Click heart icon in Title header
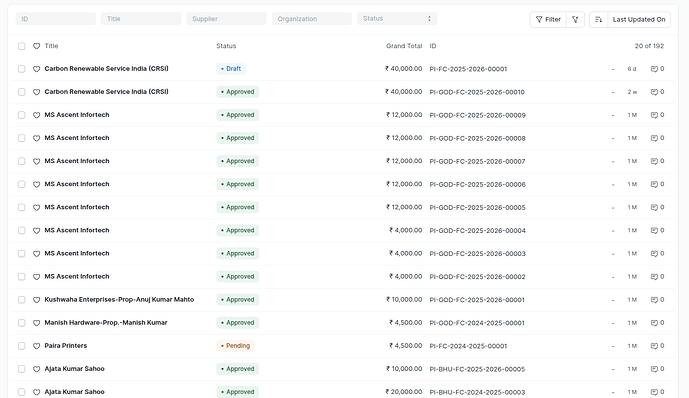This screenshot has width=689, height=398. 36,46
